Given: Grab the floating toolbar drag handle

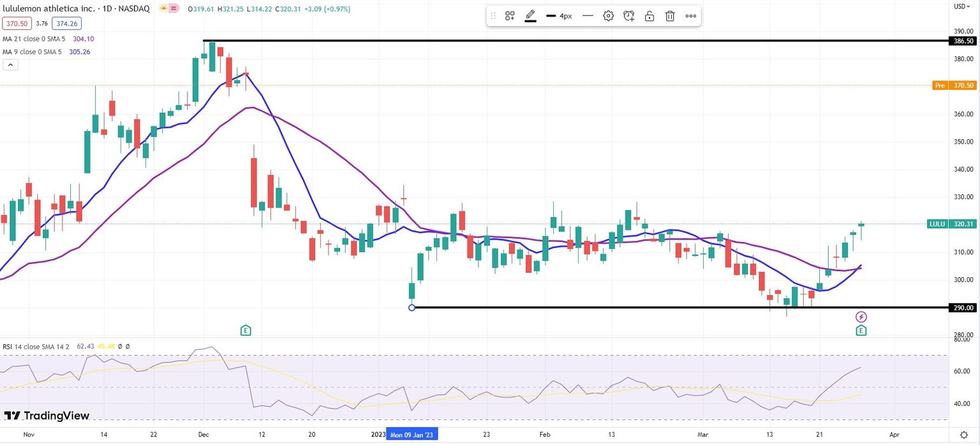Looking at the screenshot, I should 493,16.
